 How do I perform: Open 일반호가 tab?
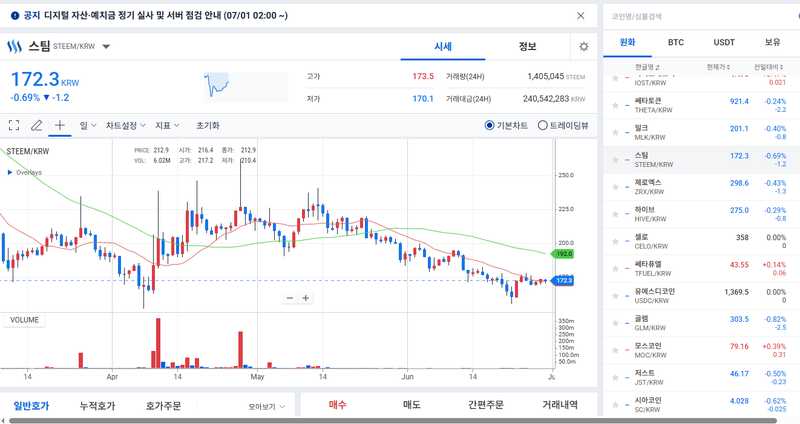point(32,406)
